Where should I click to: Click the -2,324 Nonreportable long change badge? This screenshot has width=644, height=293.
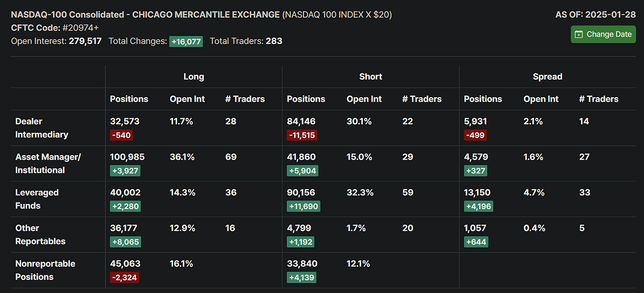(124, 277)
